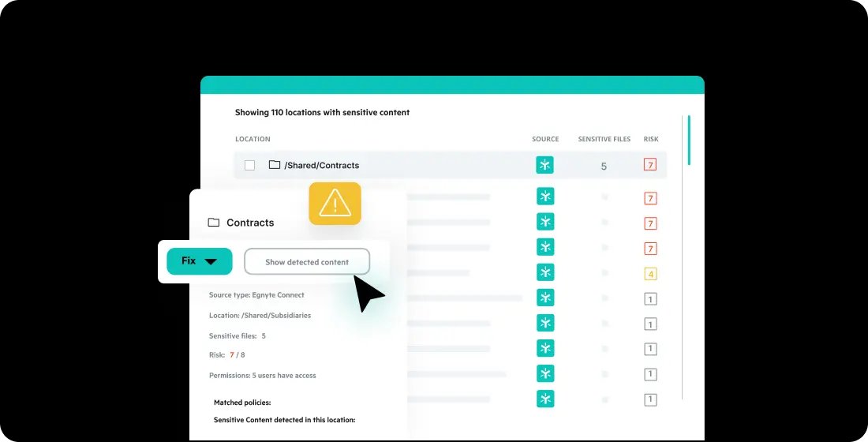
Task: Sort by the RISK column header
Action: pyautogui.click(x=651, y=139)
